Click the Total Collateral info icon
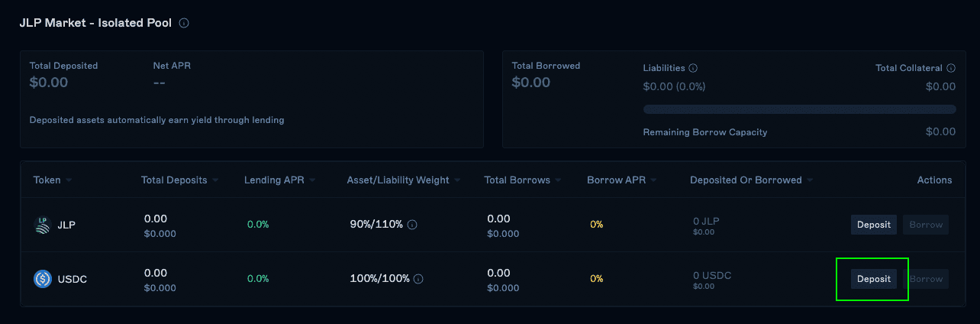This screenshot has width=980, height=324. tap(950, 68)
